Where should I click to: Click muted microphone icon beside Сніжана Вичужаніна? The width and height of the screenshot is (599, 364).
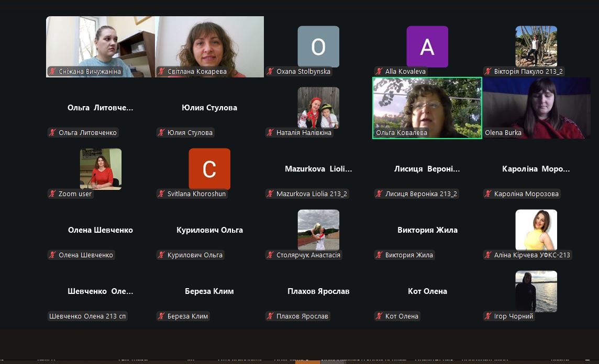52,72
